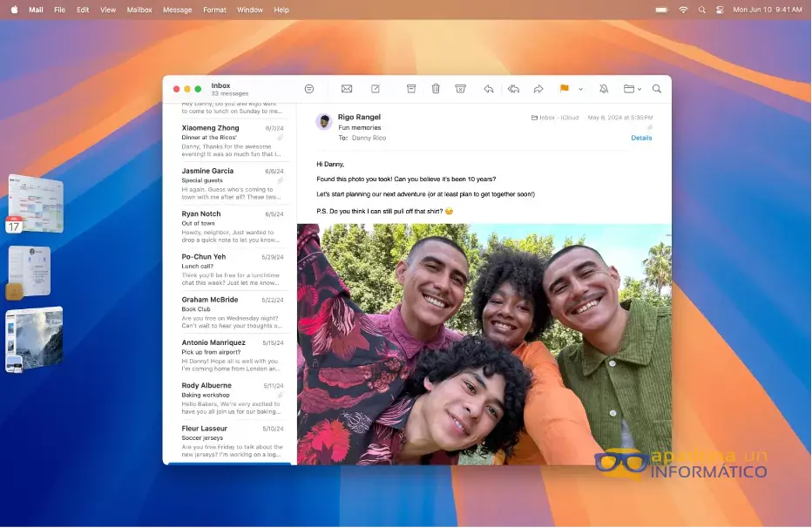The image size is (812, 528).
Task: Mute this conversation with bell icon
Action: (604, 89)
